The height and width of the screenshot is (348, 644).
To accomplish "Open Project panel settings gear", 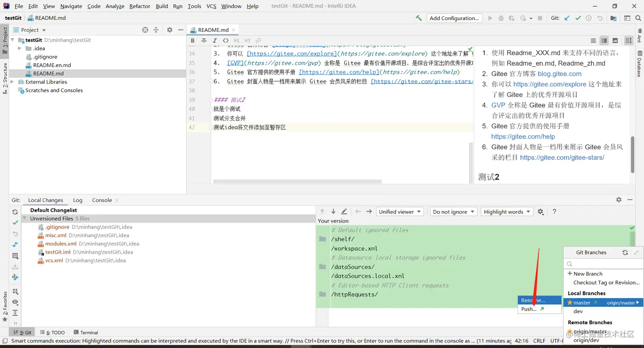I will click(170, 30).
